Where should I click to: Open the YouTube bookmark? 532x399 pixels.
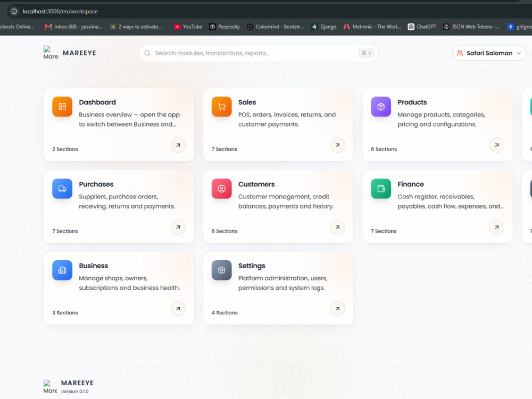point(188,27)
